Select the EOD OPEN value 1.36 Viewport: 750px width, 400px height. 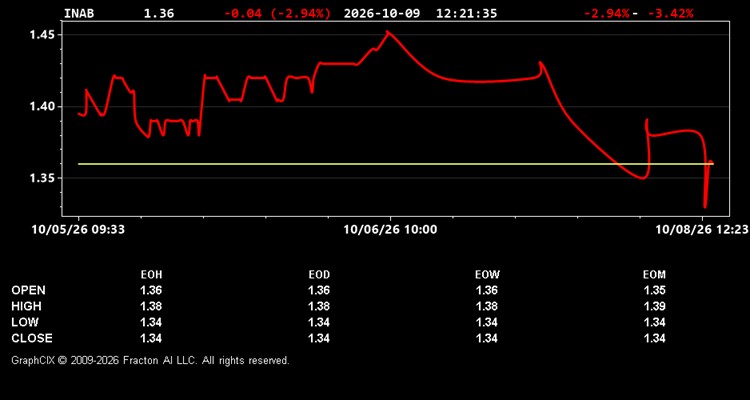coord(319,290)
